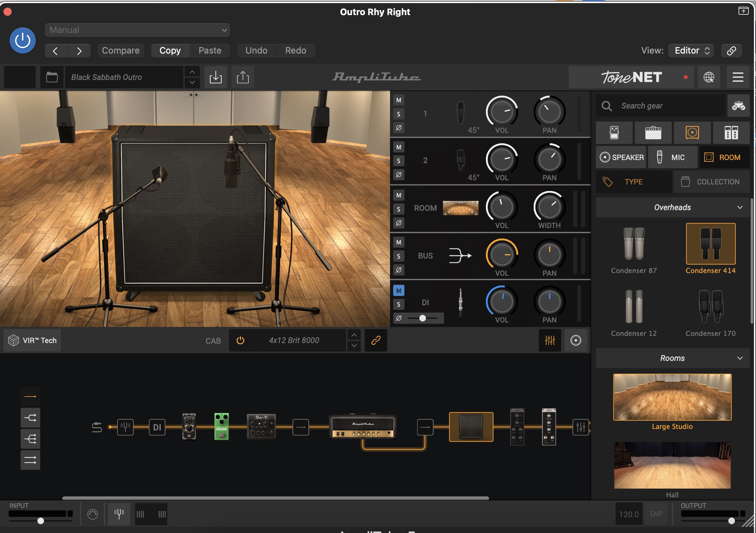
Task: Mute mic channel 1
Action: click(399, 100)
